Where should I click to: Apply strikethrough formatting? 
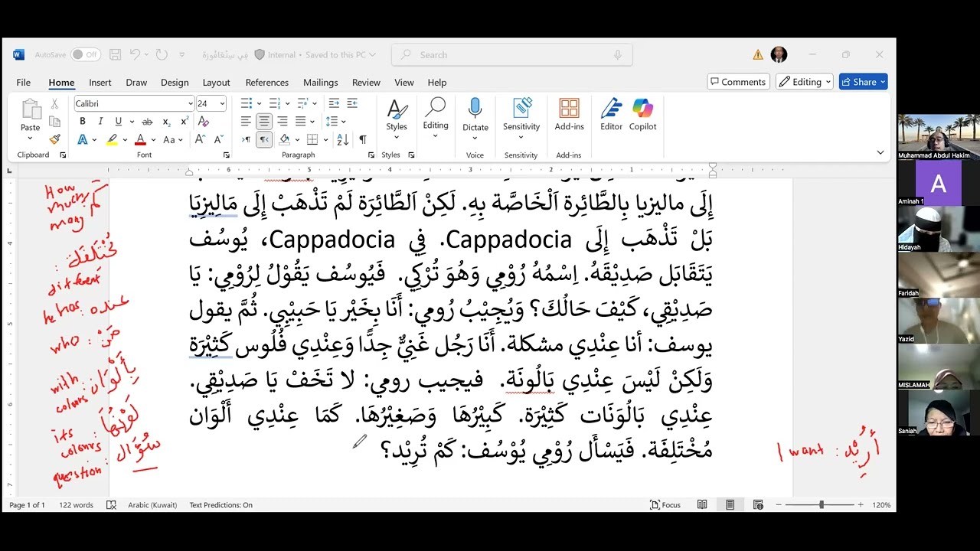pos(146,122)
